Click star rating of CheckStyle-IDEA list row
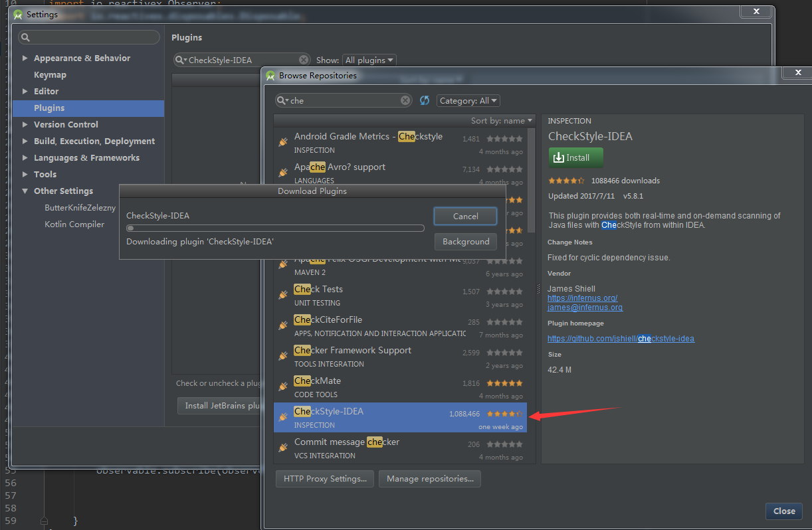The width and height of the screenshot is (812, 530). point(504,414)
